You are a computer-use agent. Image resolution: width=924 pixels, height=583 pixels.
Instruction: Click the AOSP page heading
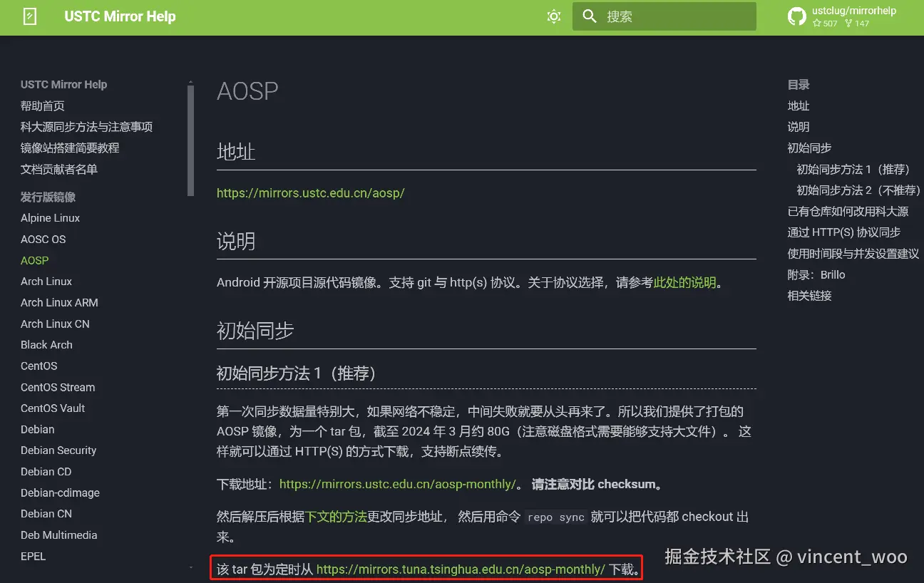point(247,91)
